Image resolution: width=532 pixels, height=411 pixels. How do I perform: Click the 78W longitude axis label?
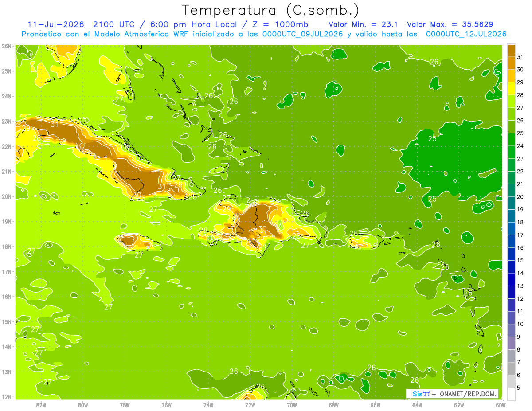click(125, 404)
